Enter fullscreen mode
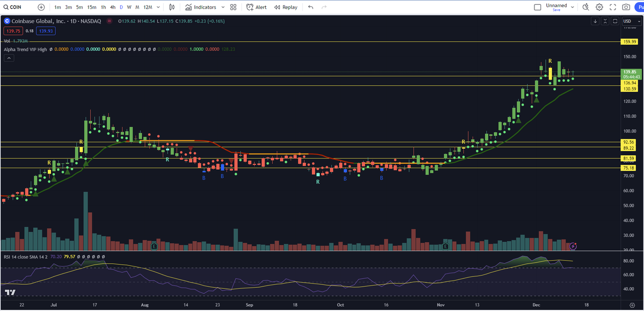The image size is (644, 311). (613, 8)
